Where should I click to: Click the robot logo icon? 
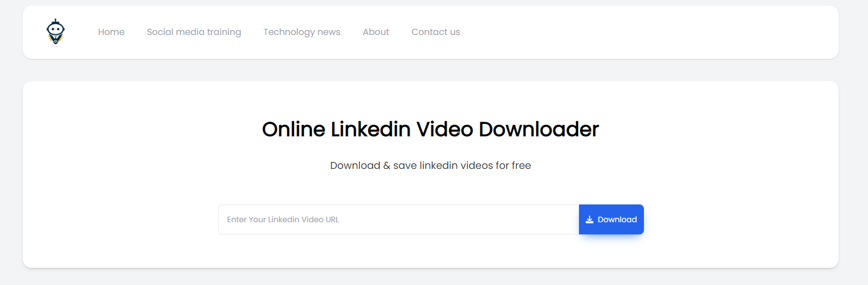pyautogui.click(x=55, y=32)
